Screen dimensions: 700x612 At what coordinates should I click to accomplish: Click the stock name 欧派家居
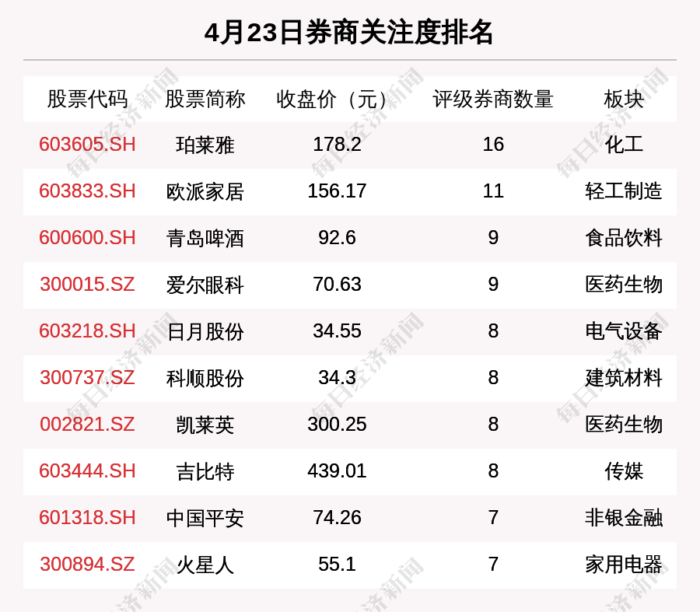click(205, 192)
